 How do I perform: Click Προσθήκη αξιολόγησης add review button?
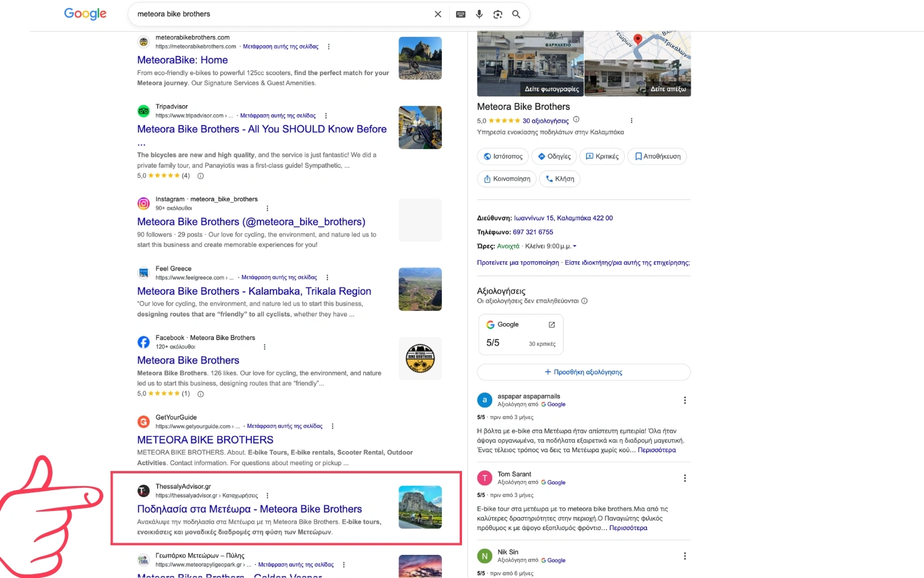pyautogui.click(x=584, y=372)
